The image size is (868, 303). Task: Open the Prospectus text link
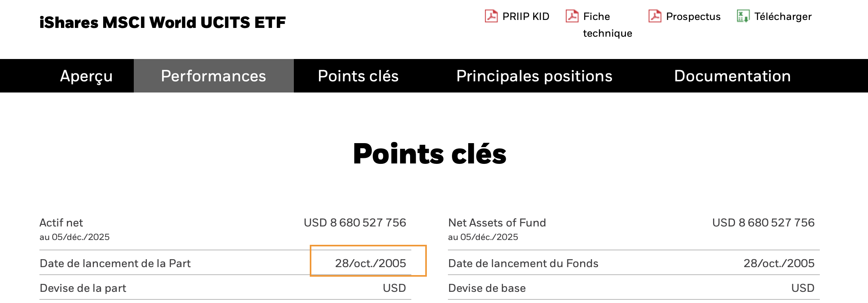(693, 16)
